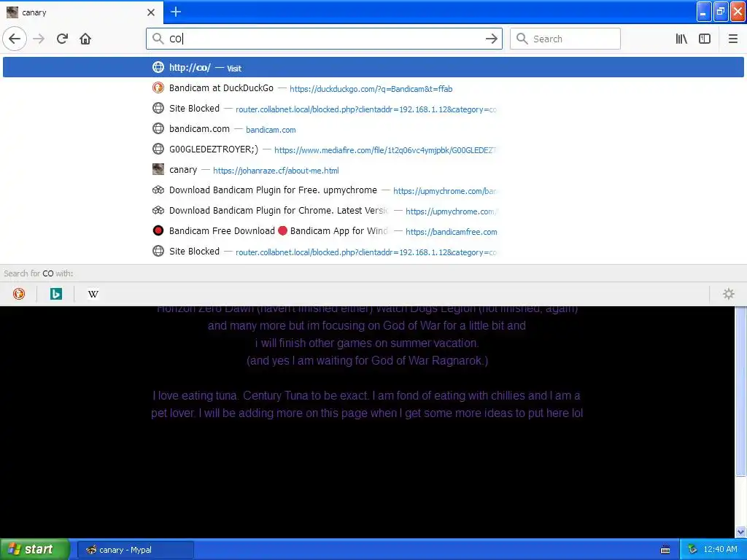Click the magnifier icon in address bar
747x560 pixels.
(x=158, y=39)
